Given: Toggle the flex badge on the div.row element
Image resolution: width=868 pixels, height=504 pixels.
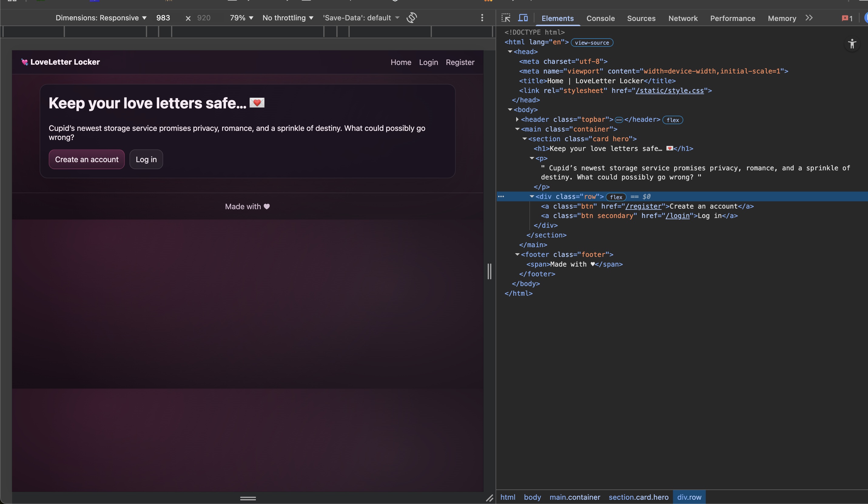Looking at the screenshot, I should point(616,197).
